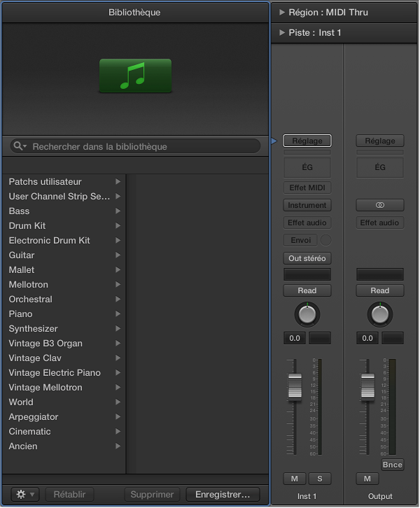The height and width of the screenshot is (508, 420).
Task: Click the green music notes instrument icon
Action: [135, 76]
